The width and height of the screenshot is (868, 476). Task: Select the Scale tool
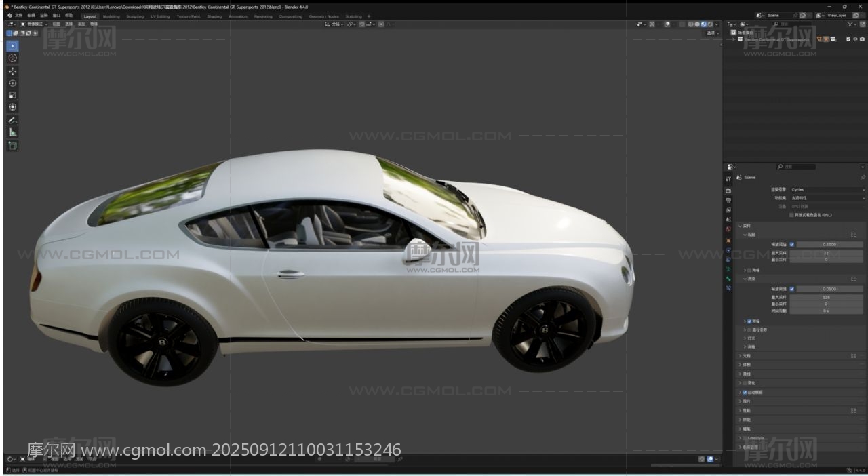(x=13, y=95)
